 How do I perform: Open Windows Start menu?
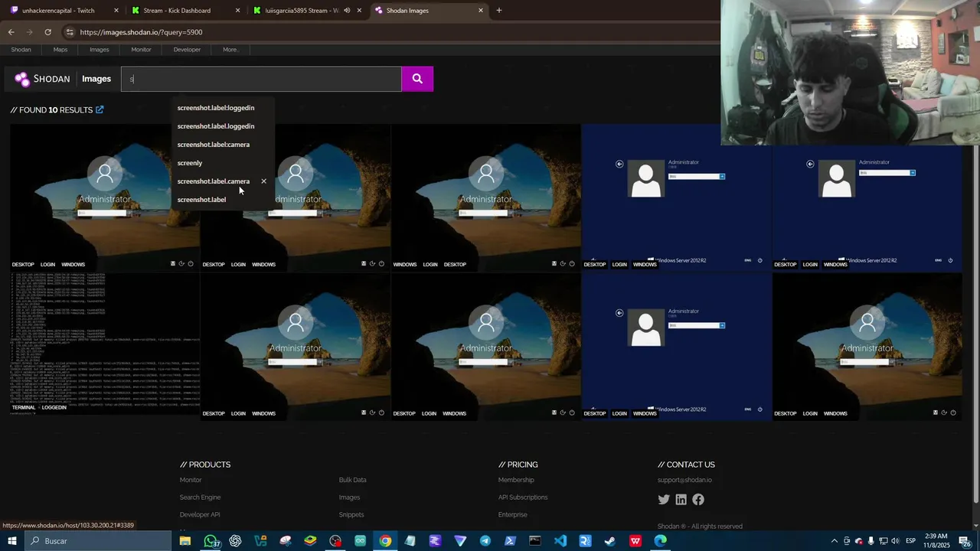12,541
